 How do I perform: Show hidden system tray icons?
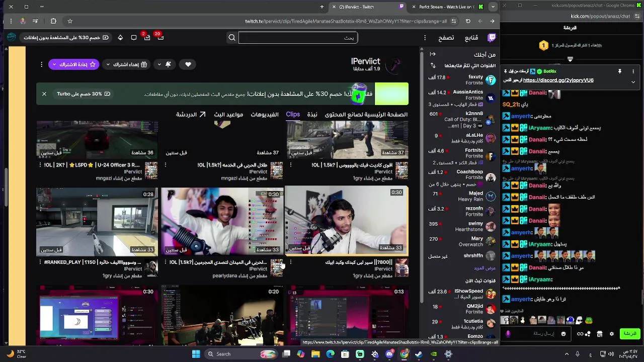coord(567,354)
